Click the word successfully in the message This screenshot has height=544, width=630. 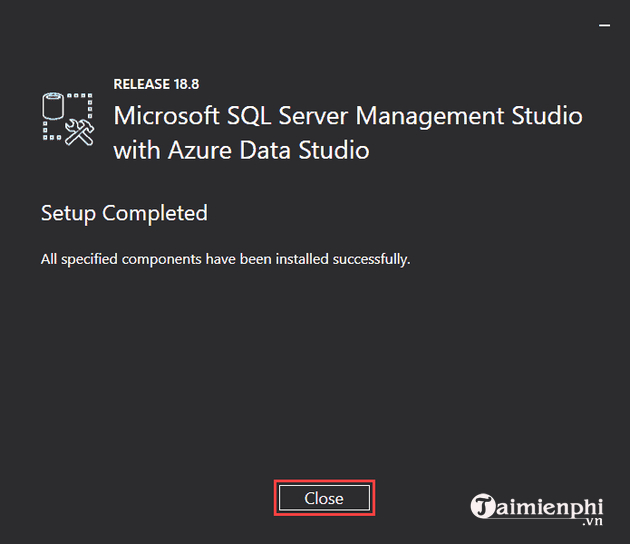(x=371, y=260)
